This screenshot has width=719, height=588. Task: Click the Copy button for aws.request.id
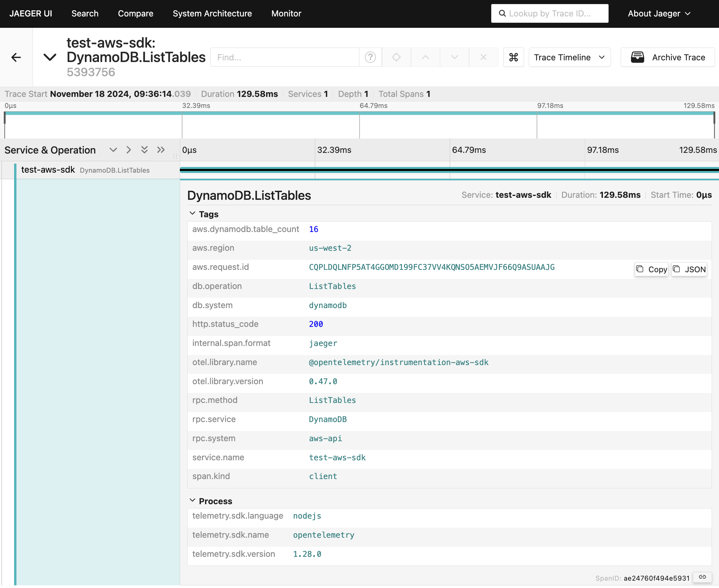coord(651,269)
